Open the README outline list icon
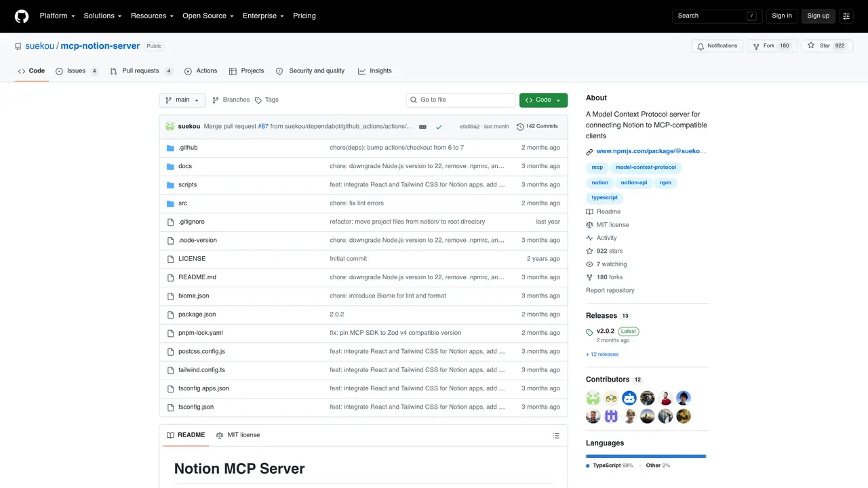 556,435
